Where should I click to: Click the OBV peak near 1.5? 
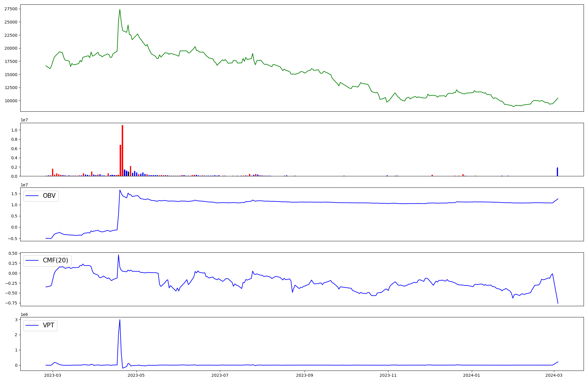(120, 190)
